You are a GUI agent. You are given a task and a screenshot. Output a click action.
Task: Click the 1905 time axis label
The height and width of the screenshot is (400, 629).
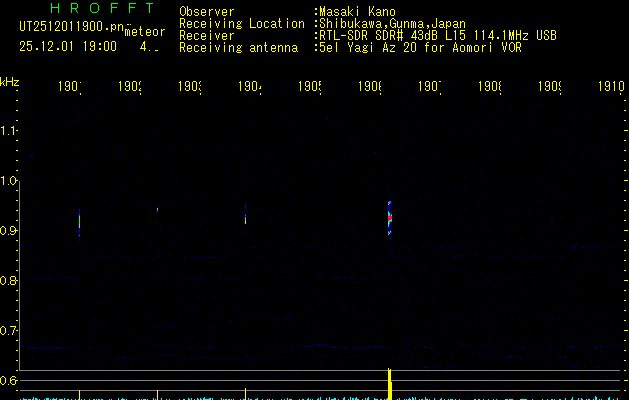click(x=310, y=86)
